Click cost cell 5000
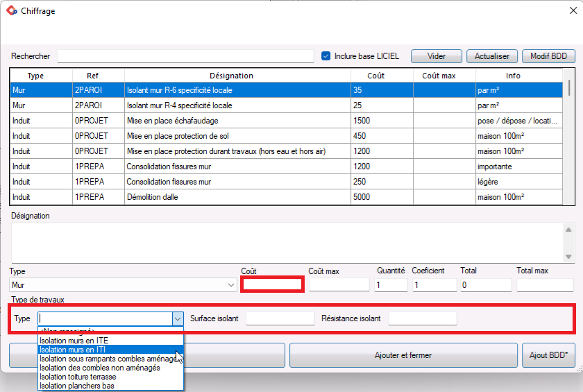This screenshot has height=392, width=583. 382,197
